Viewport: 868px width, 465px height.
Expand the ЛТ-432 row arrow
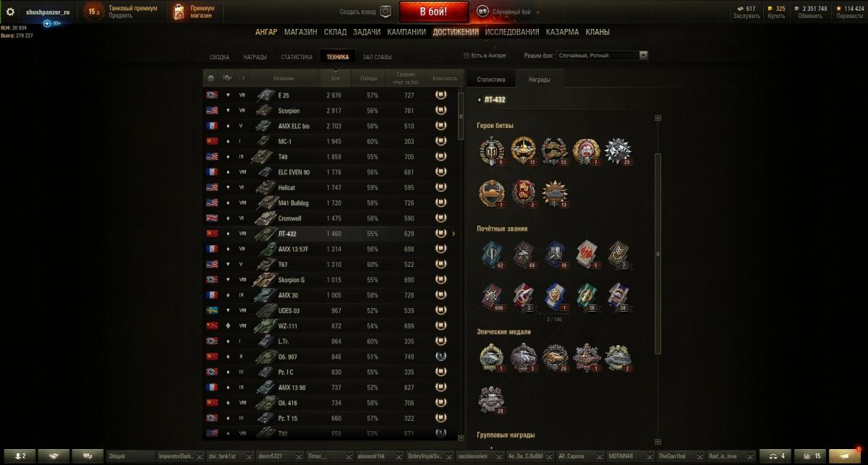(454, 234)
